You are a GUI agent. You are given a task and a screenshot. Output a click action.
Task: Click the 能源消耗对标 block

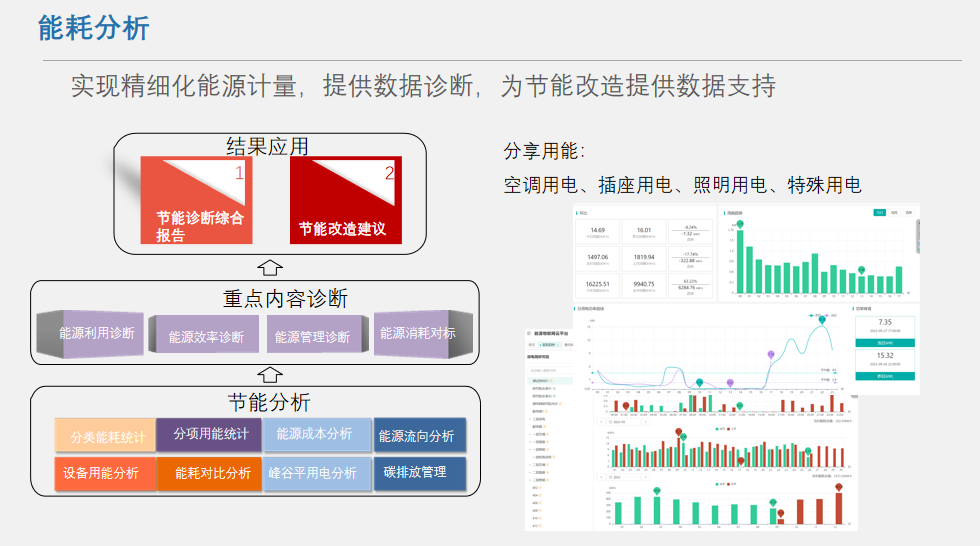418,333
